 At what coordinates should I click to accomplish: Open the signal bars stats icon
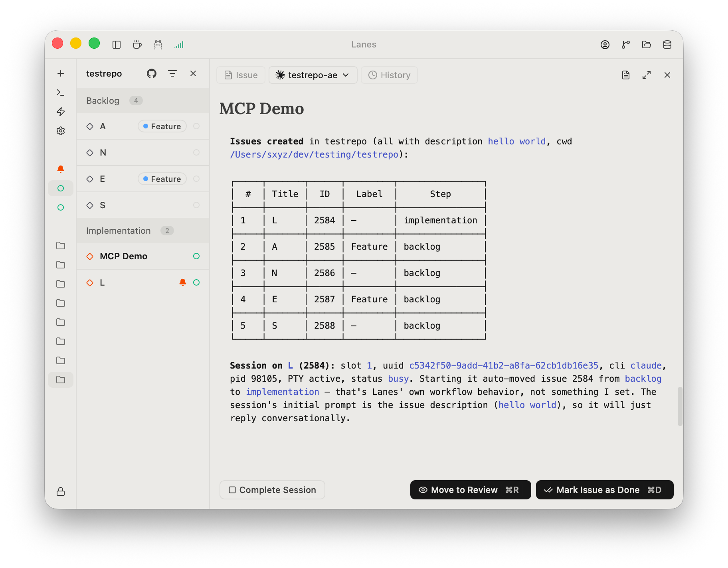point(179,45)
